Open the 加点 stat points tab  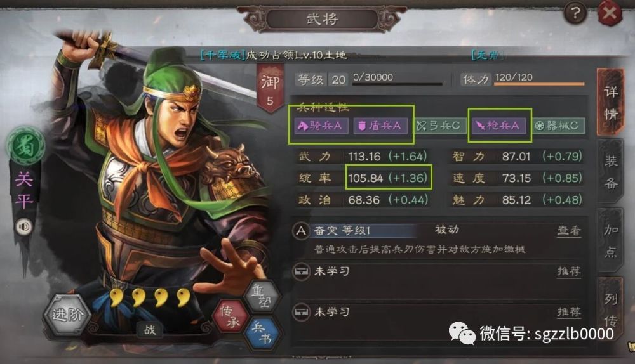(610, 240)
